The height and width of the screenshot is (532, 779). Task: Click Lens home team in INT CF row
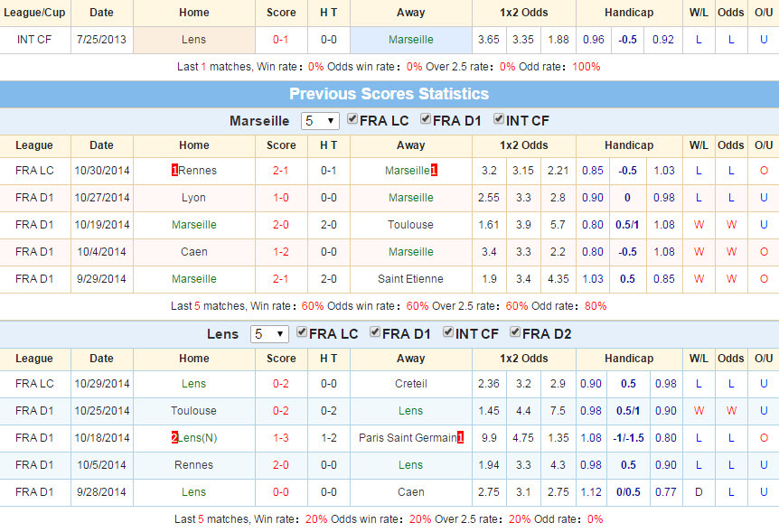[193, 40]
